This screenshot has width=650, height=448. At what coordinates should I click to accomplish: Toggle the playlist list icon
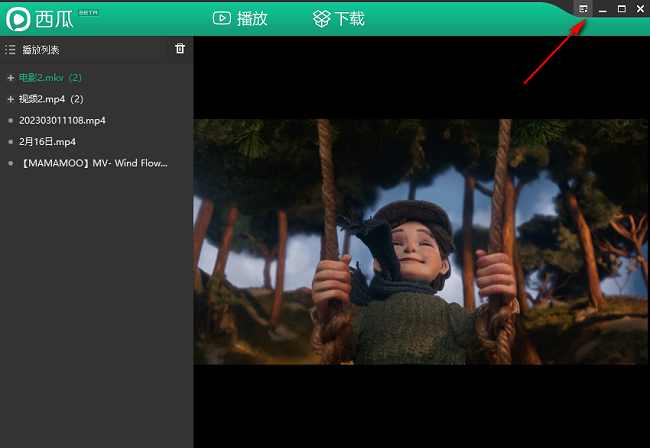click(x=10, y=49)
